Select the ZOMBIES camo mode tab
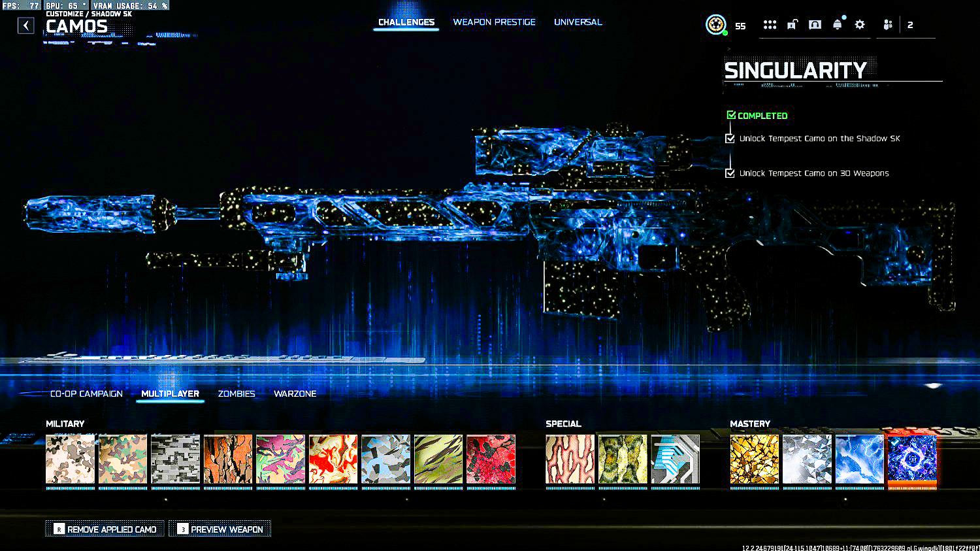 (237, 393)
